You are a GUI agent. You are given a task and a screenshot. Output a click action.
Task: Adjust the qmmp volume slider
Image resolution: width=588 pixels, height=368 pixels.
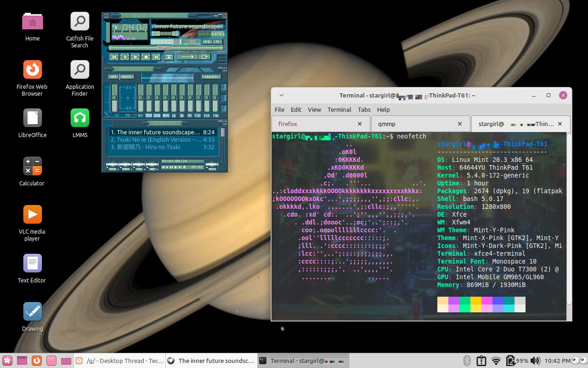(166, 42)
